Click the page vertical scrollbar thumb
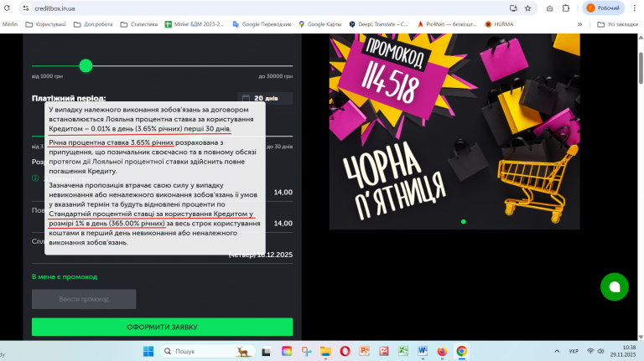644x361 pixels. point(641,68)
